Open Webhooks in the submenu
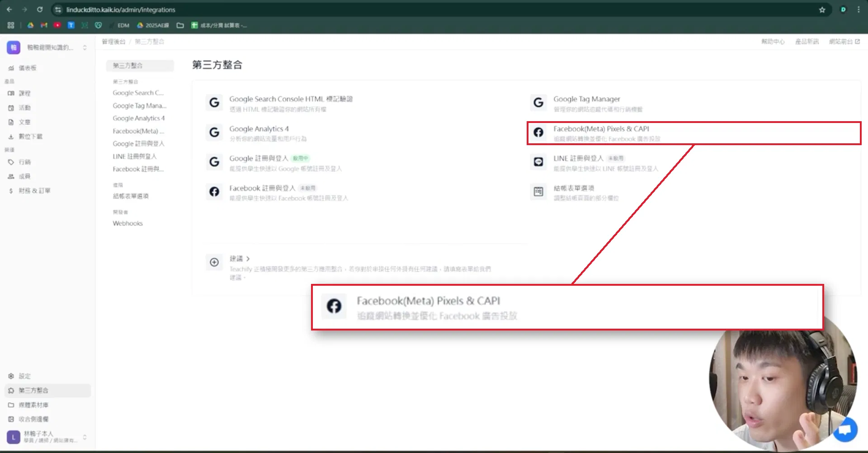 pos(127,223)
